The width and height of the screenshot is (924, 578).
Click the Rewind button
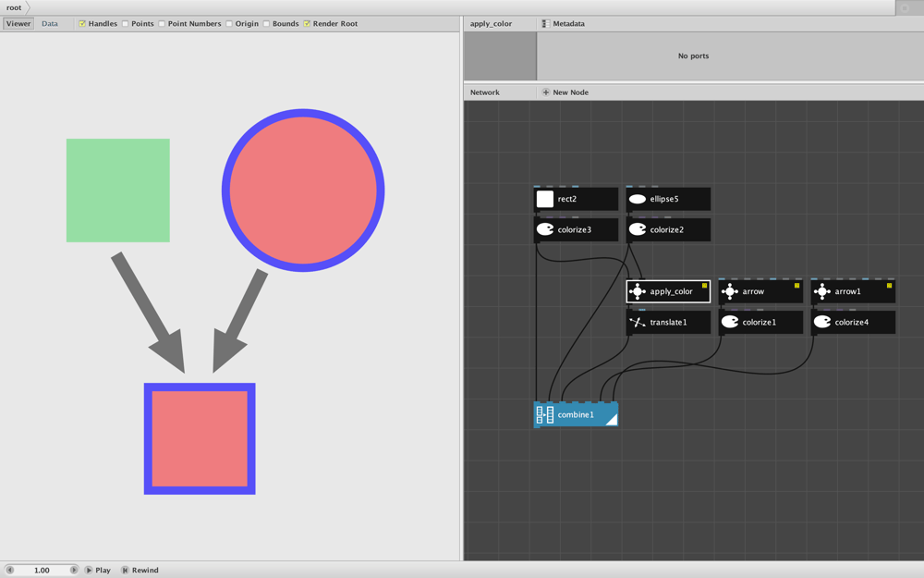coord(140,571)
